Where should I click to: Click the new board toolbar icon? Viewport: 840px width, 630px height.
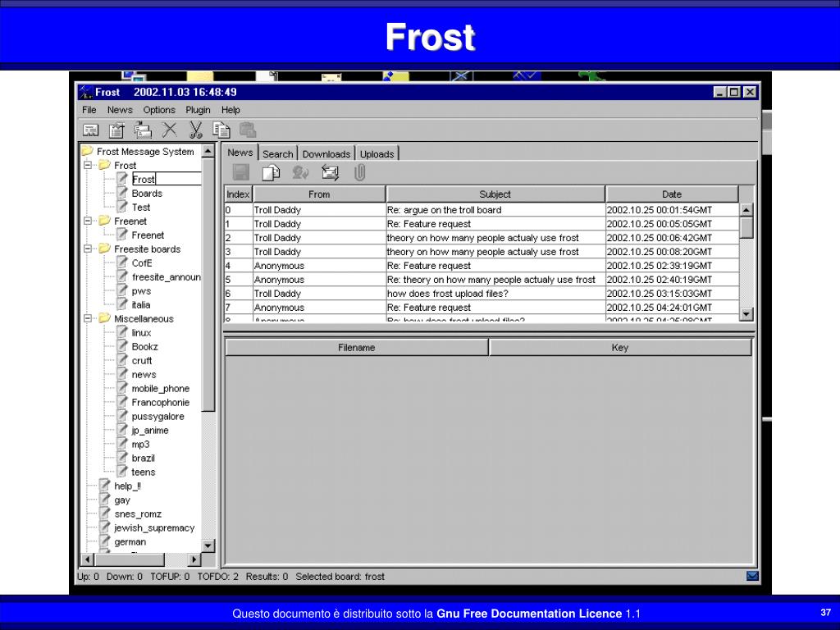90,130
